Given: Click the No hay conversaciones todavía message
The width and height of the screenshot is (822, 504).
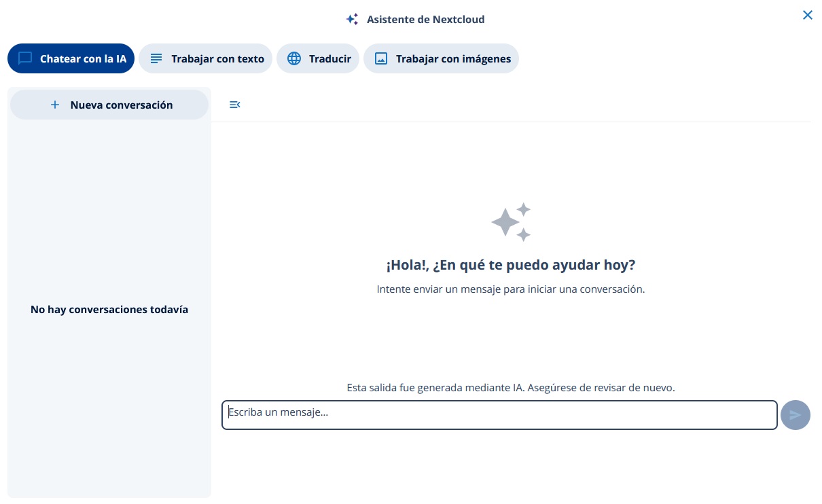Looking at the screenshot, I should 109,310.
